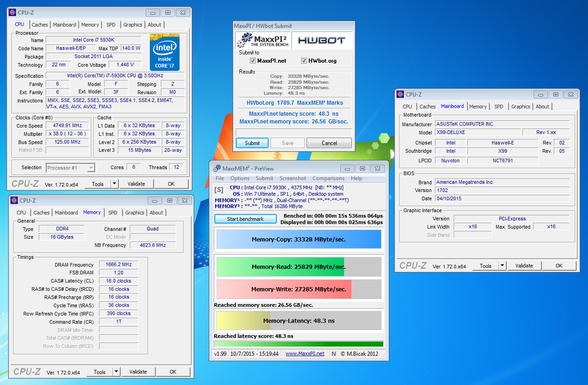
Task: Click the Multiplier x 38.0 field
Action: coord(68,134)
